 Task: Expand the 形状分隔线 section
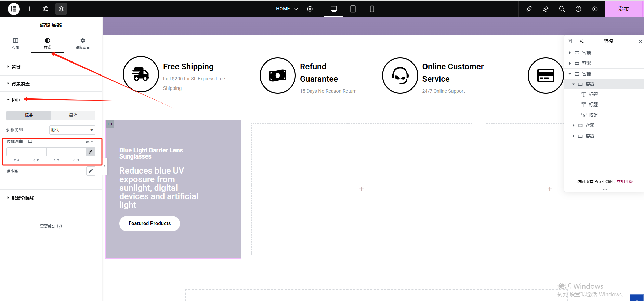point(23,198)
